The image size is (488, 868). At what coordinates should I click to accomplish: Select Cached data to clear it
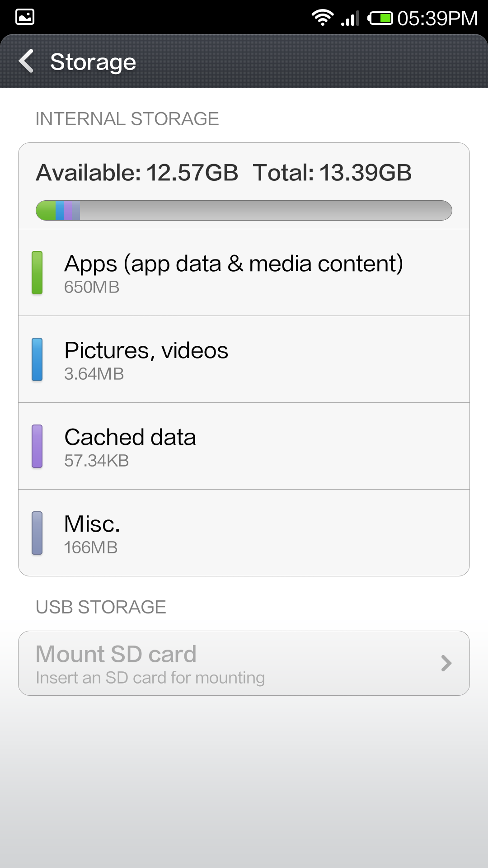point(244,446)
